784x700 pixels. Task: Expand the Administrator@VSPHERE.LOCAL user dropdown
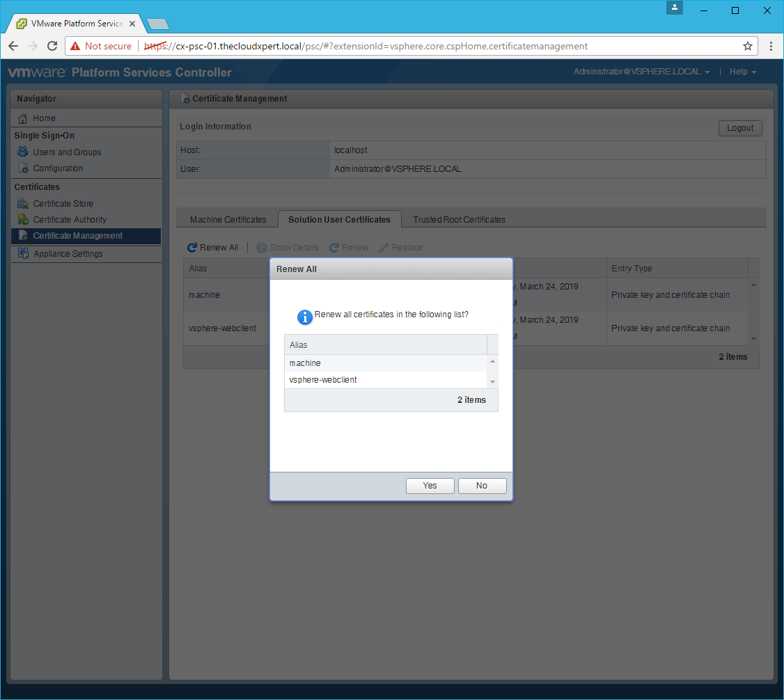coord(641,72)
